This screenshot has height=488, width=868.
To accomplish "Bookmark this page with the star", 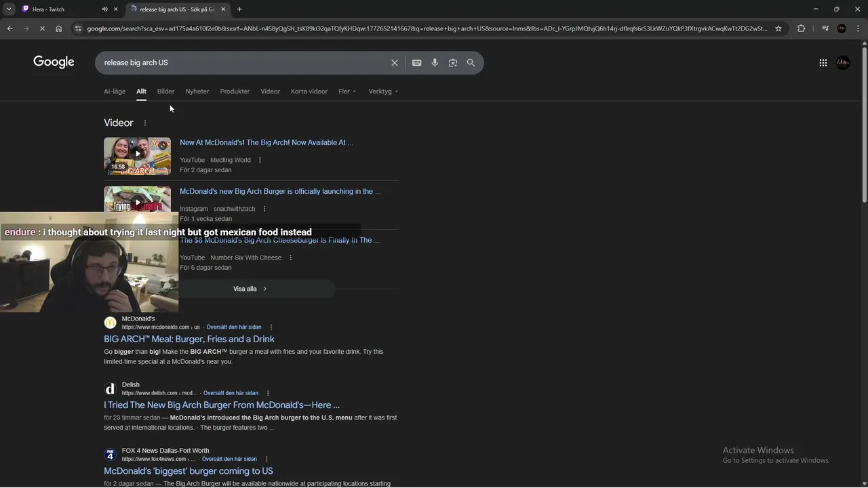I will pyautogui.click(x=778, y=28).
